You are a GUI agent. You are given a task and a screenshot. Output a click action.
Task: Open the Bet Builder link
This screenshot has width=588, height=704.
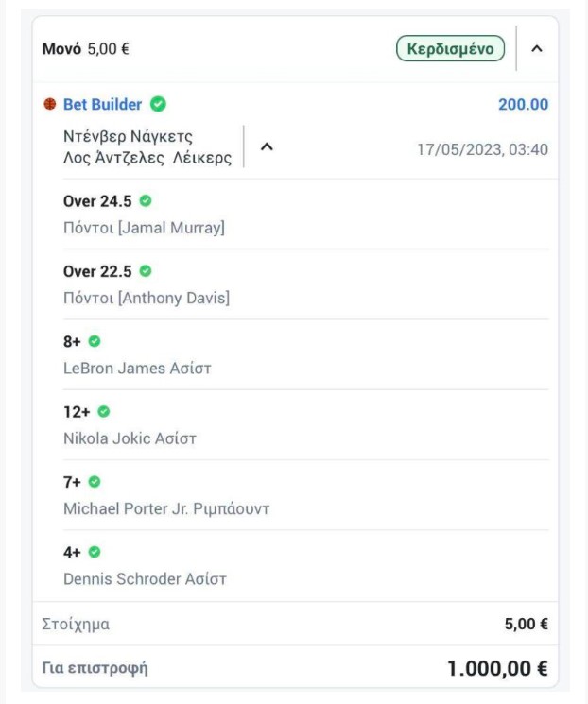coord(102,104)
